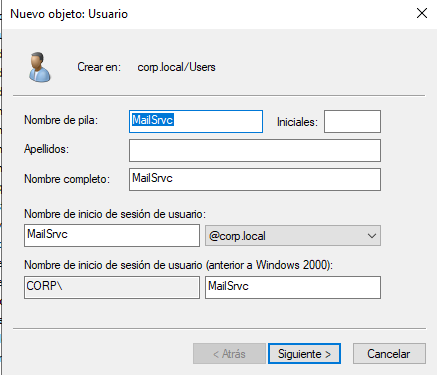This screenshot has width=437, height=375.
Task: Click the "Apellidos:" label
Action: click(x=46, y=149)
